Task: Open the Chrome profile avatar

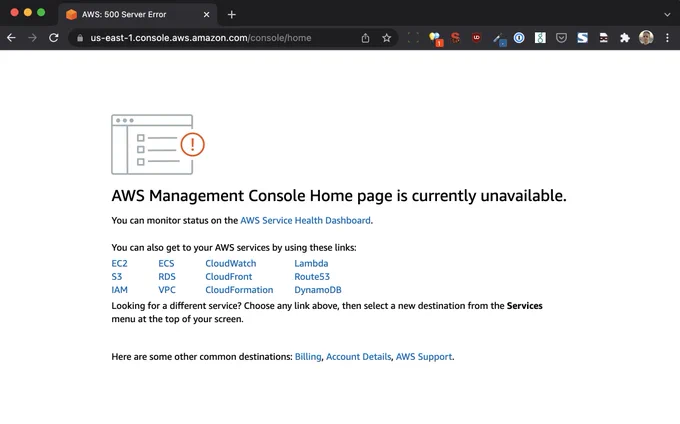Action: tap(646, 38)
